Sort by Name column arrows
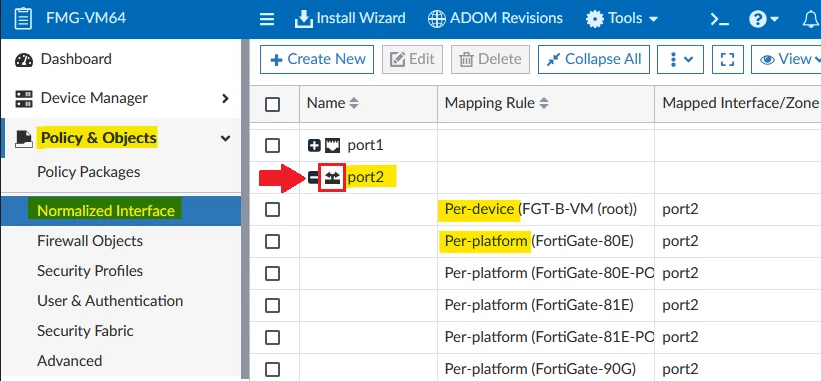 (x=354, y=104)
